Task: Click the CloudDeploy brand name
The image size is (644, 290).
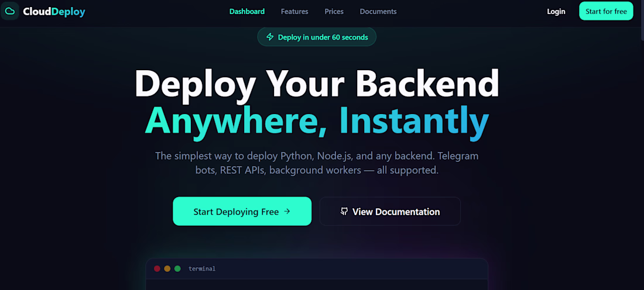Action: point(54,12)
